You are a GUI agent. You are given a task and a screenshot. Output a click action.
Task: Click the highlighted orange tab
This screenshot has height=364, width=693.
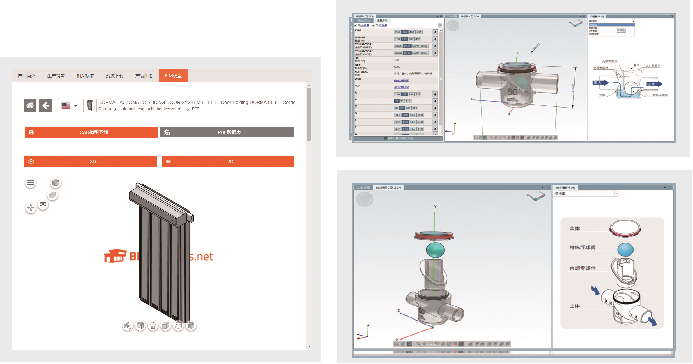(173, 76)
